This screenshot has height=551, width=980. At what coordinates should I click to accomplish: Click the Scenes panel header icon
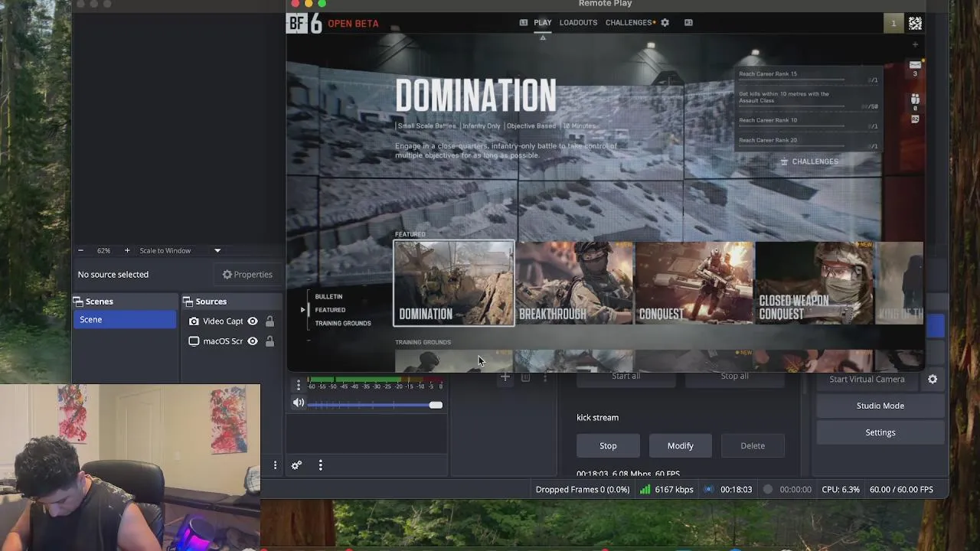pos(78,302)
